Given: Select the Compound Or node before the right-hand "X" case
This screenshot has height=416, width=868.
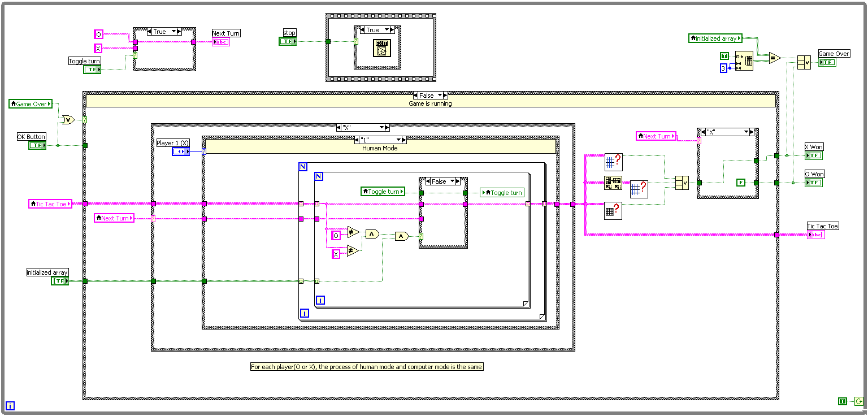Looking at the screenshot, I should (682, 183).
